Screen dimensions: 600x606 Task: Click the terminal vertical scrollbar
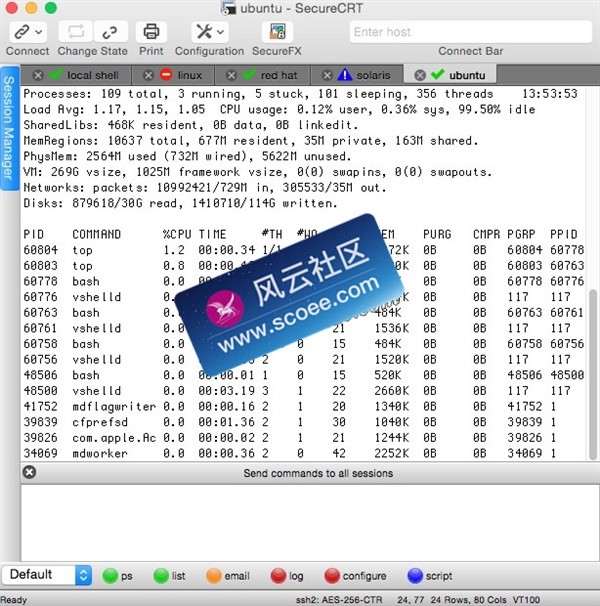(x=593, y=374)
